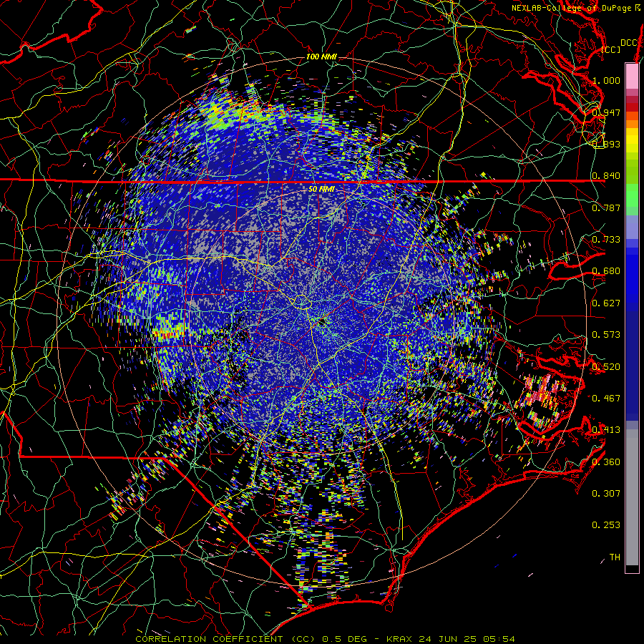Click the CORRELATION COEFFICIENT (CC) caption text
The height and width of the screenshot is (644, 644).
(225, 639)
